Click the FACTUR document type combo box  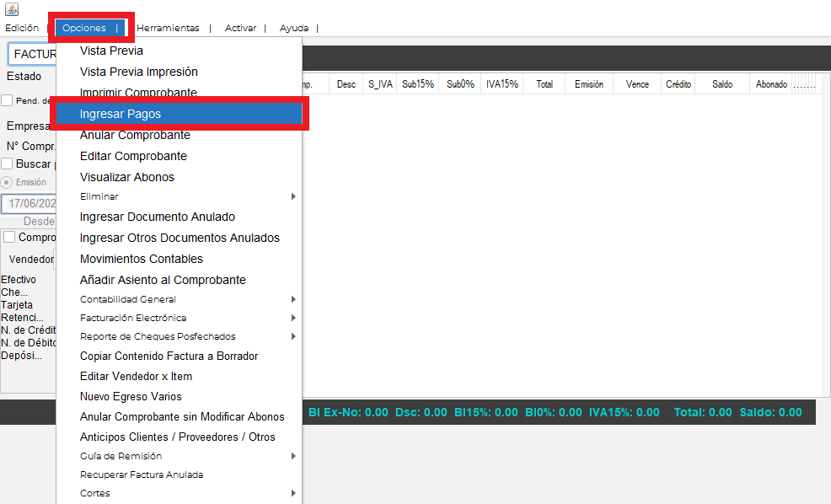point(32,54)
